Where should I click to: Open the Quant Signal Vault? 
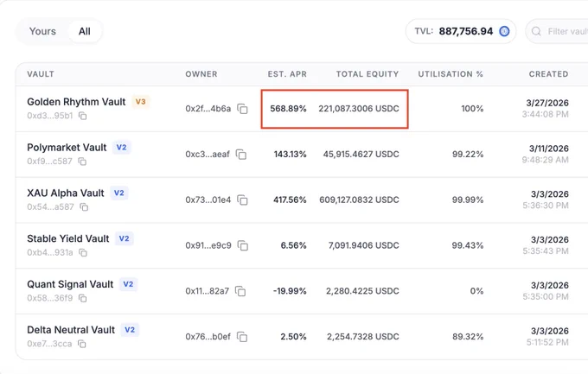tap(70, 284)
